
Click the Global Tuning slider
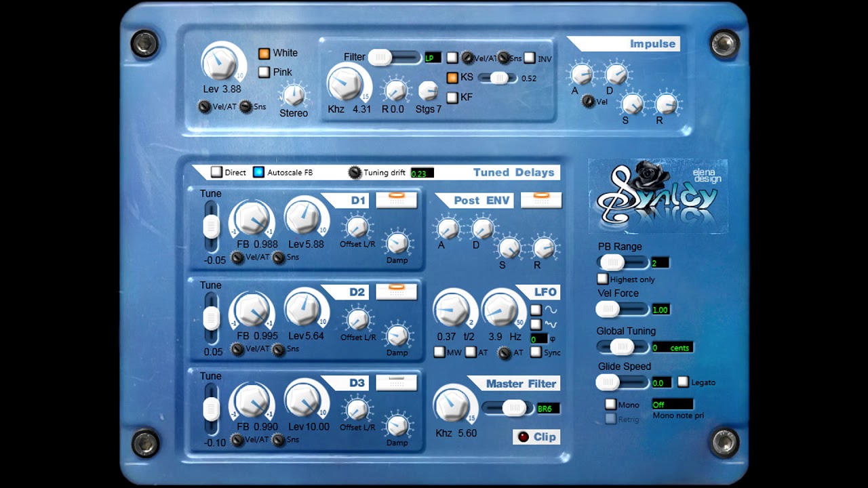coord(623,348)
